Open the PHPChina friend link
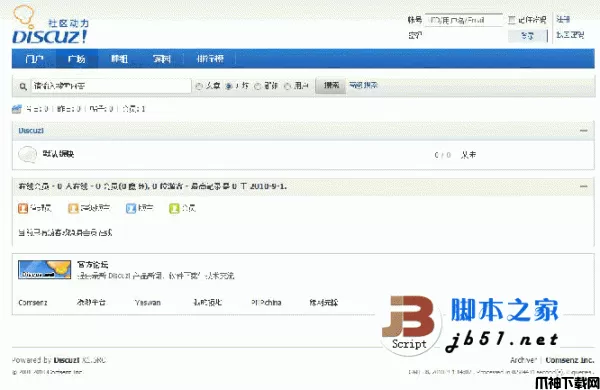 click(x=266, y=303)
